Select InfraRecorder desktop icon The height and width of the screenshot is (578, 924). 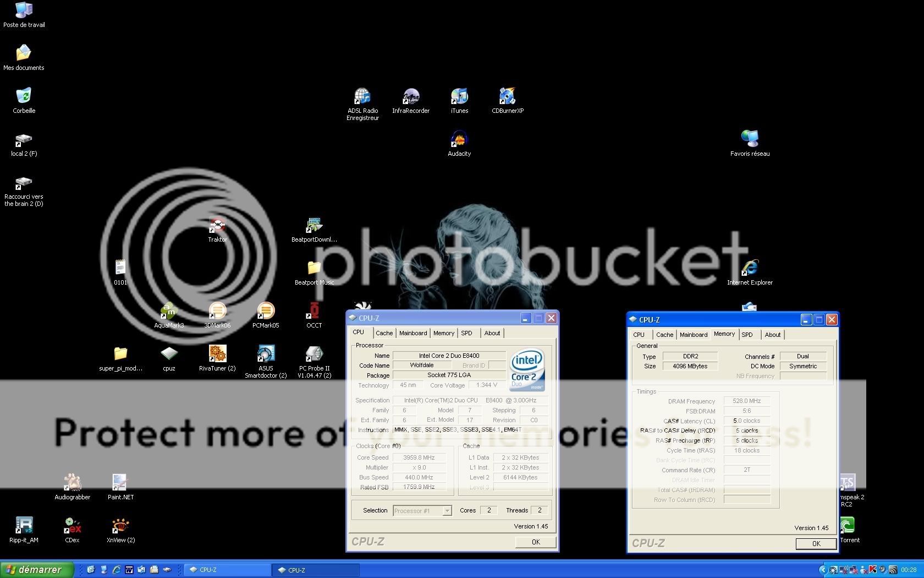[x=411, y=100]
